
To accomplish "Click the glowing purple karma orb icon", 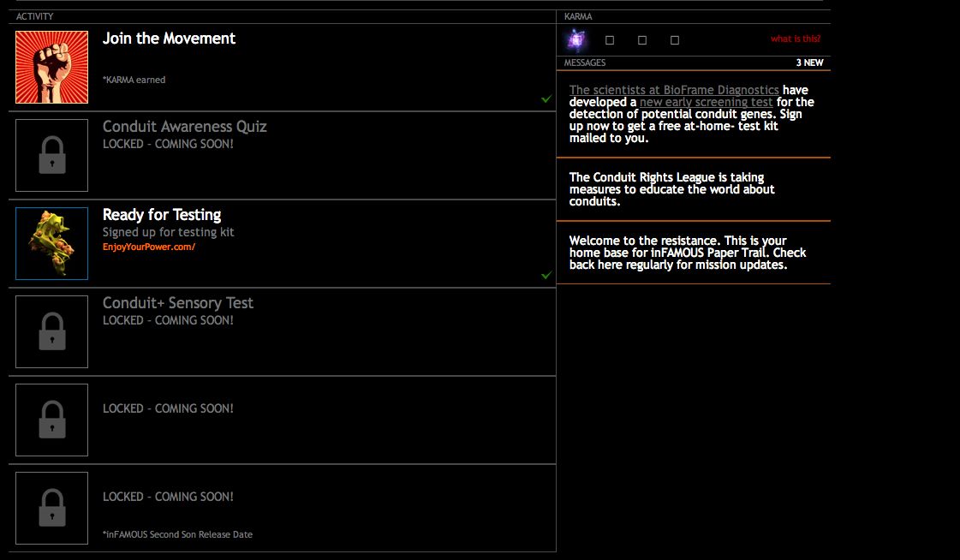I will [576, 39].
